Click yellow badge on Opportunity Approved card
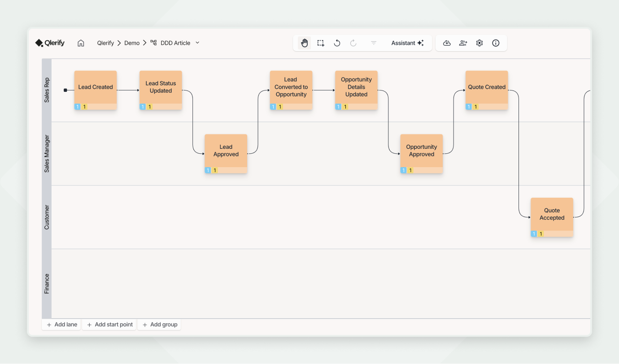 coord(410,170)
